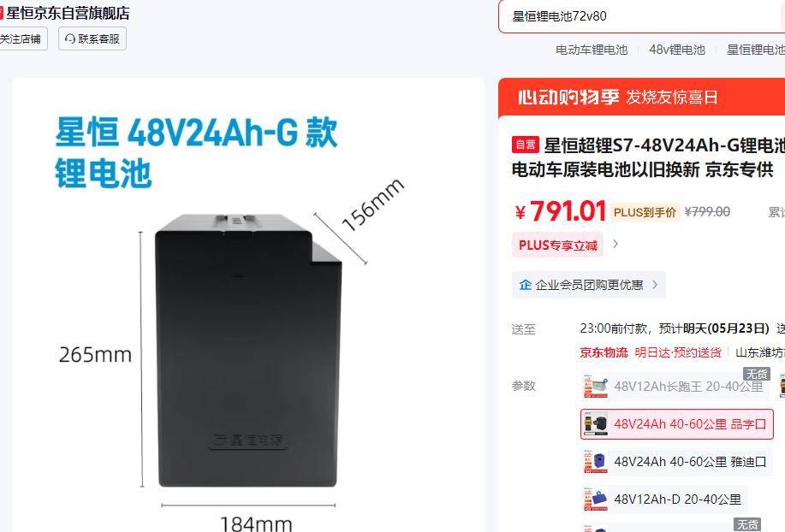
Task: Open 电动车锂电池 suggested search term
Action: [592, 50]
